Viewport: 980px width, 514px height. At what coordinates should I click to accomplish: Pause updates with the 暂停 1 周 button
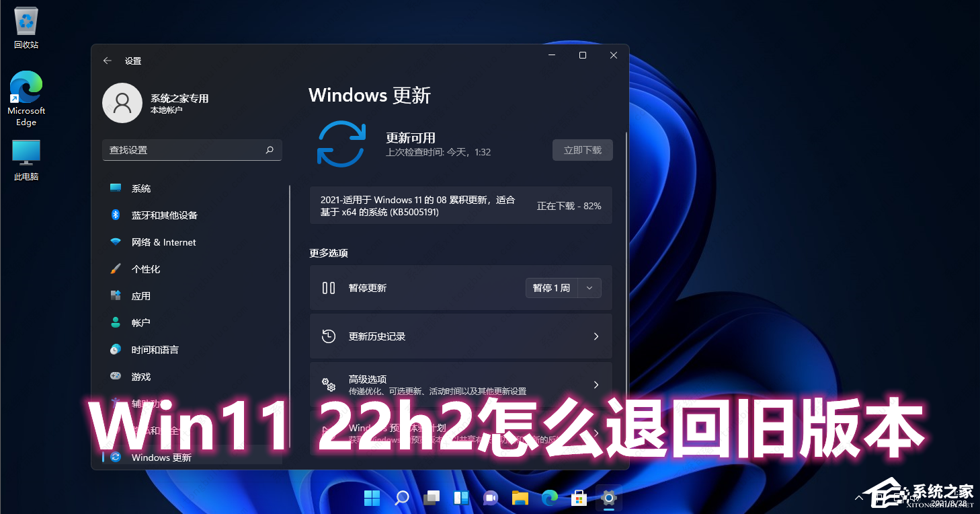(551, 288)
